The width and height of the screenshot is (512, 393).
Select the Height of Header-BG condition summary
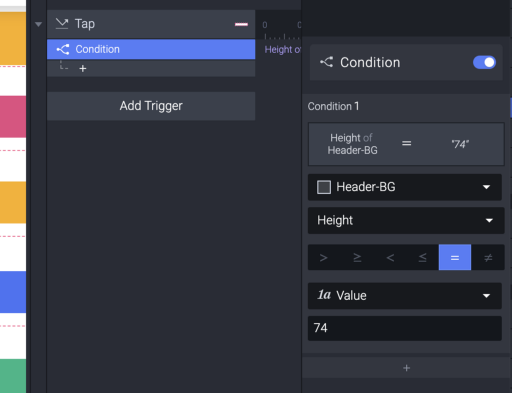[x=406, y=144]
